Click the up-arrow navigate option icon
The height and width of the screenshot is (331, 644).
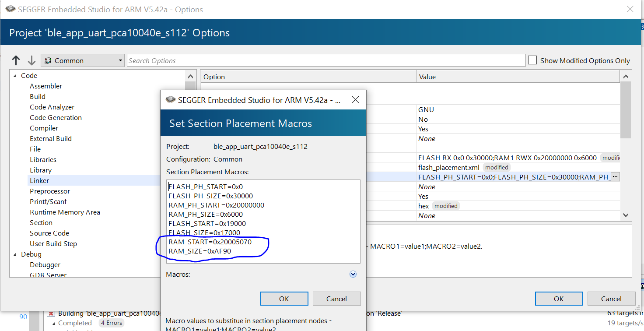click(16, 60)
